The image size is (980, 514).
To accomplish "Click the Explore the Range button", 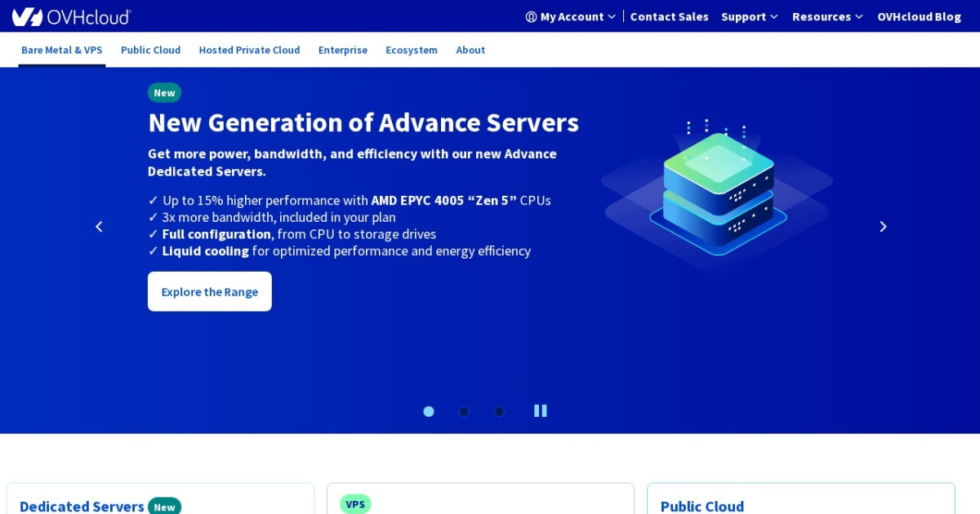I will click(209, 291).
